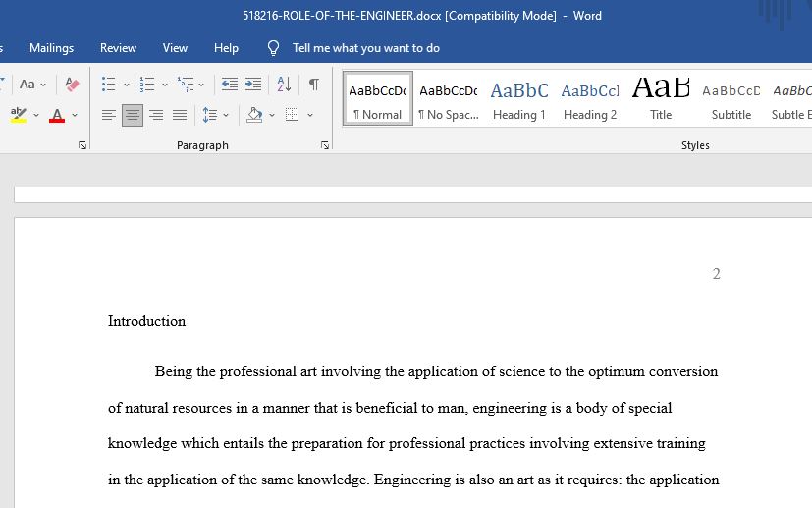The height and width of the screenshot is (508, 812).
Task: Apply a bulleted list
Action: [109, 84]
